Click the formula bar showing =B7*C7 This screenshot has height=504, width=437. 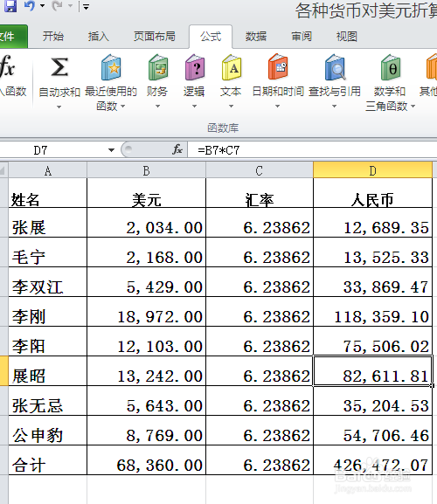point(312,149)
